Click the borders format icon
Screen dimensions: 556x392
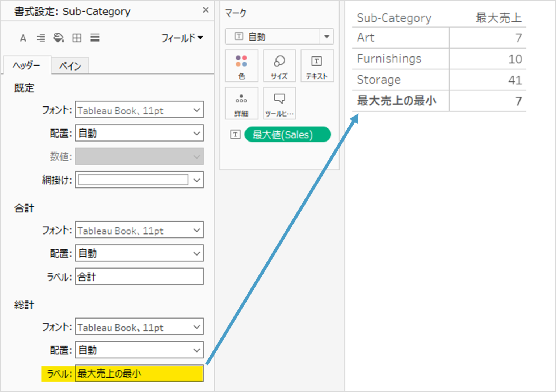[77, 37]
